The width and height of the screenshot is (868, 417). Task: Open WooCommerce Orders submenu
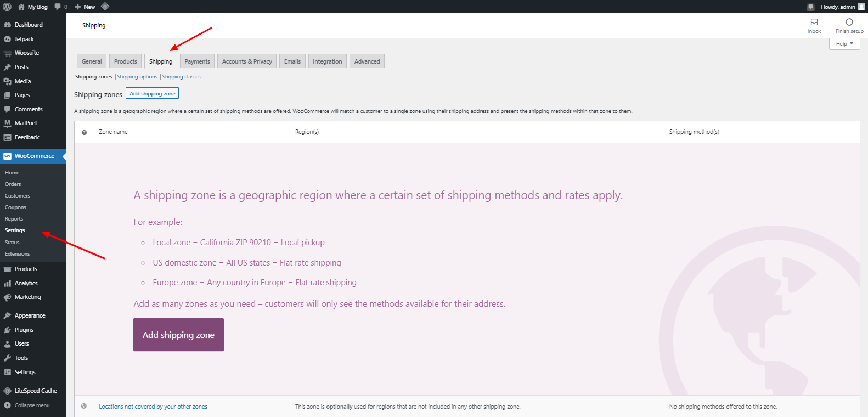tap(13, 184)
